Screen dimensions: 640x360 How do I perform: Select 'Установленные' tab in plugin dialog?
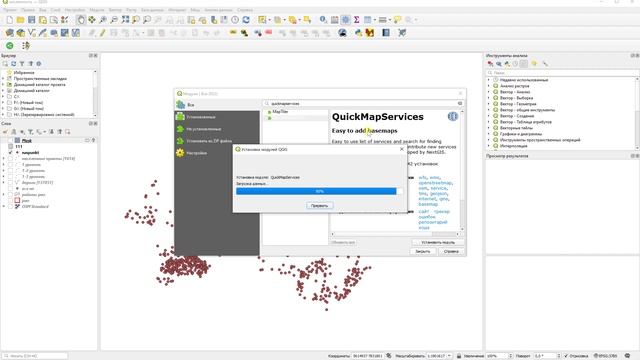point(217,117)
